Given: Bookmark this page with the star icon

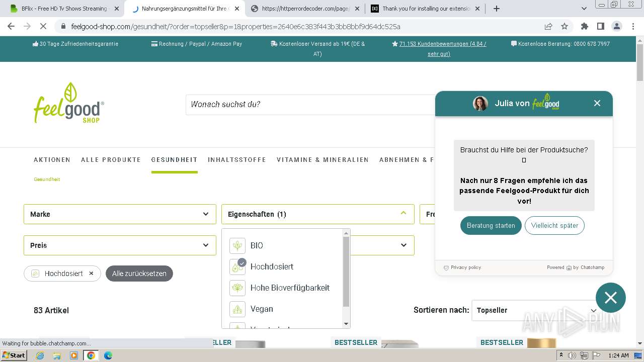Looking at the screenshot, I should [565, 26].
